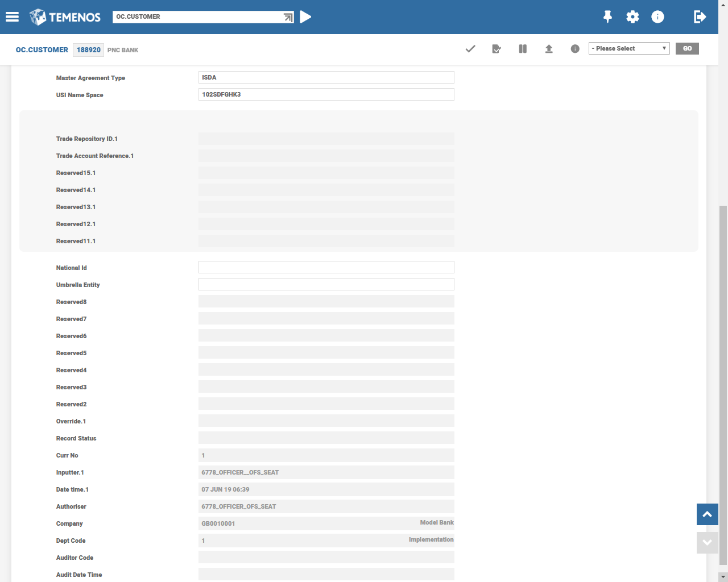Click Date time value 07 JUN 19 06:39
The image size is (728, 582).
225,489
